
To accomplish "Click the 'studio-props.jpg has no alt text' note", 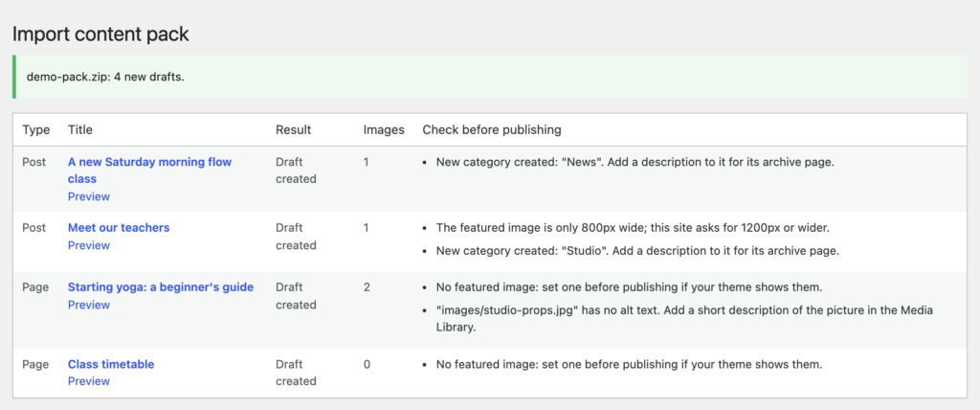I will (x=685, y=319).
